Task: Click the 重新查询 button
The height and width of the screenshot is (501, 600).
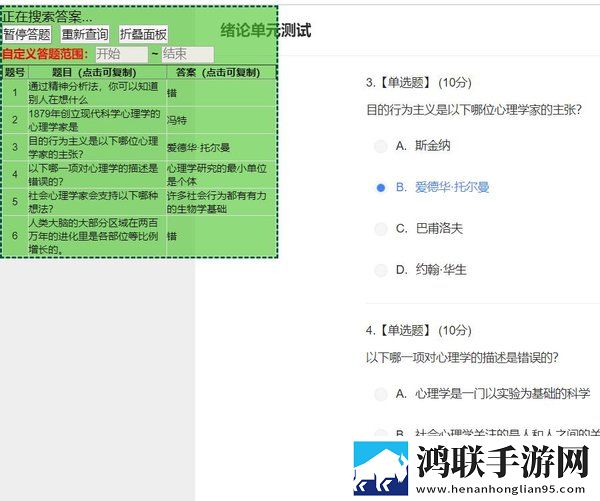Action: (85, 34)
